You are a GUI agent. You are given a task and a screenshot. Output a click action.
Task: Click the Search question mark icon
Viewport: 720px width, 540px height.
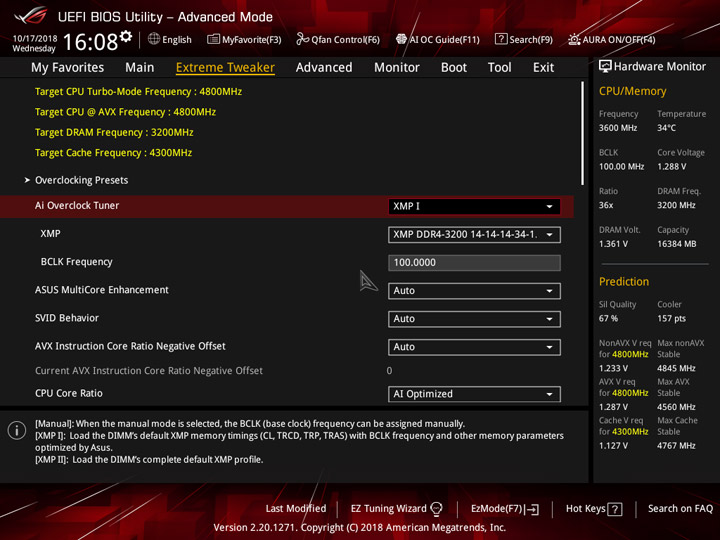point(501,39)
